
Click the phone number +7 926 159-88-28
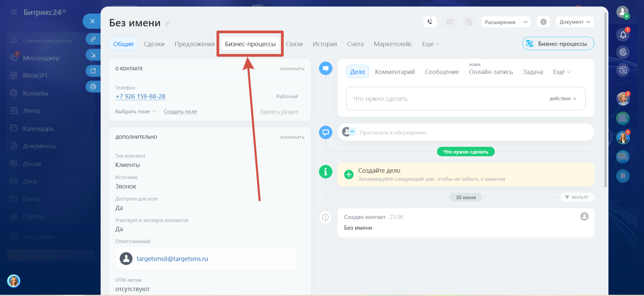coord(140,96)
